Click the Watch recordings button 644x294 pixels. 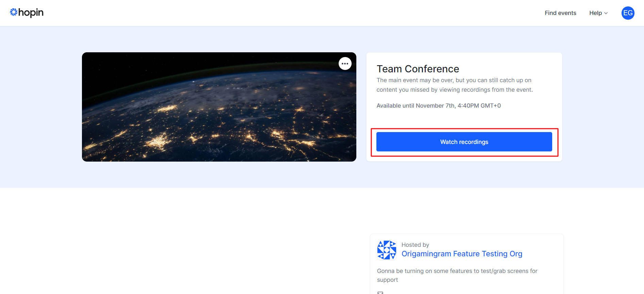464,142
